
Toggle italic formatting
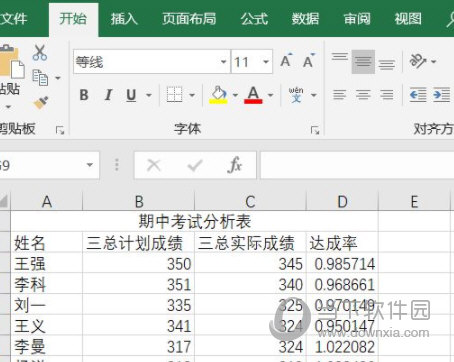108,95
